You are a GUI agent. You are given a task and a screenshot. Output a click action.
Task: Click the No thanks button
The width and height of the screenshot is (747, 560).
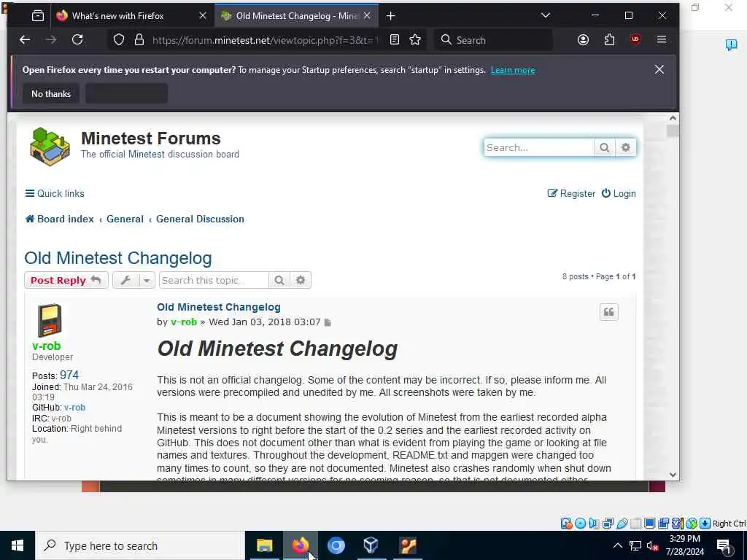[51, 94]
